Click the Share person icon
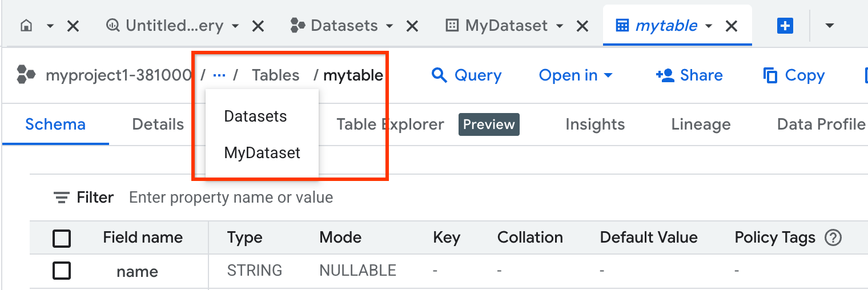This screenshot has width=868, height=290. click(665, 75)
